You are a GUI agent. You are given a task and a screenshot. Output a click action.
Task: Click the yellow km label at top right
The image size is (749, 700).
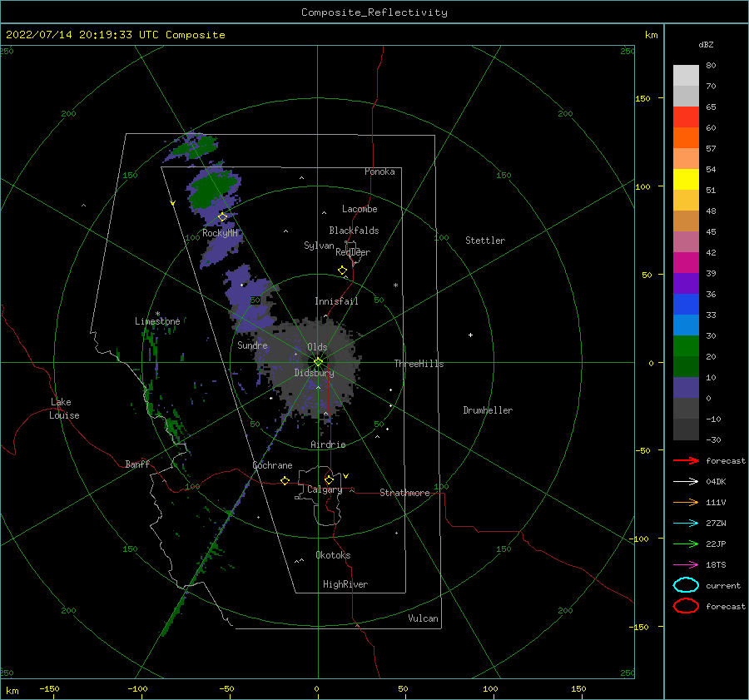click(651, 35)
